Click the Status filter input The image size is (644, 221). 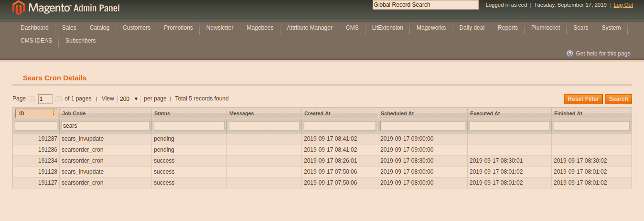point(189,126)
